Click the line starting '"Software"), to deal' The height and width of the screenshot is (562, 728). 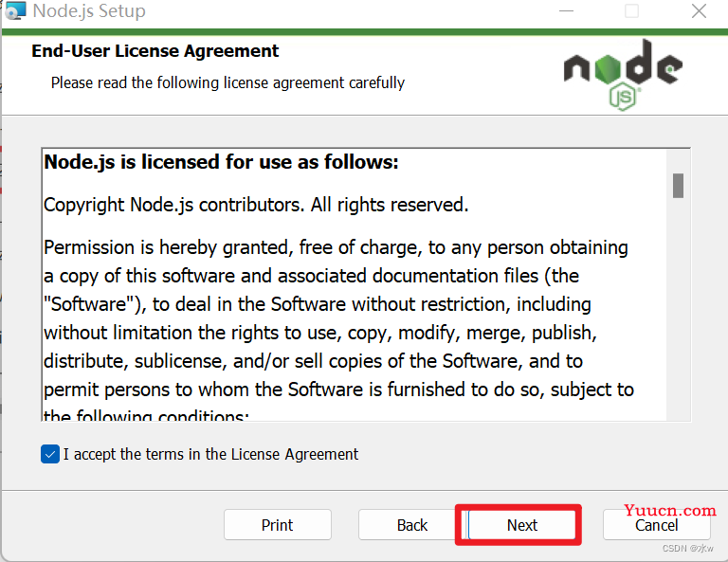(x=318, y=304)
